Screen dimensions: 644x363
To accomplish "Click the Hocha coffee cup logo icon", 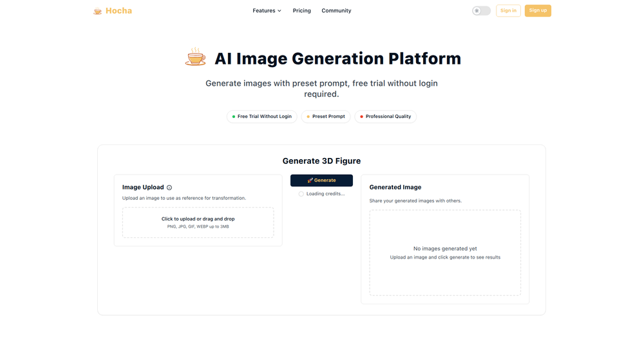I will [x=97, y=11].
